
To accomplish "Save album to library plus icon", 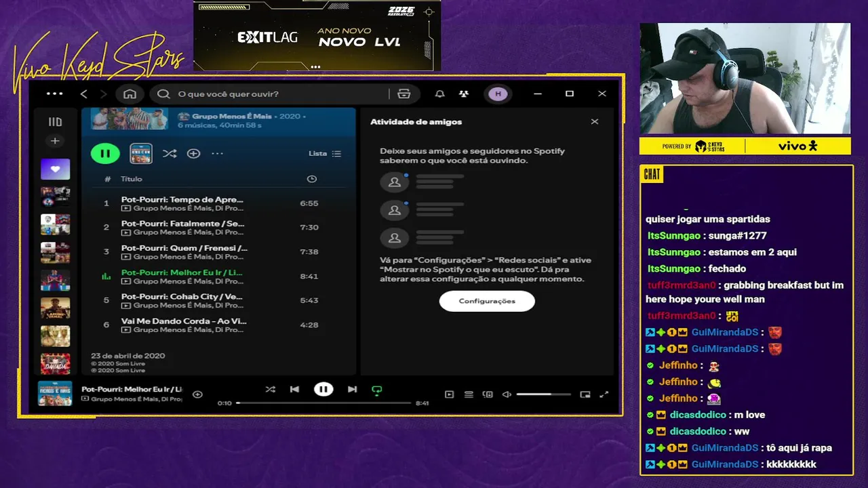I will (193, 154).
